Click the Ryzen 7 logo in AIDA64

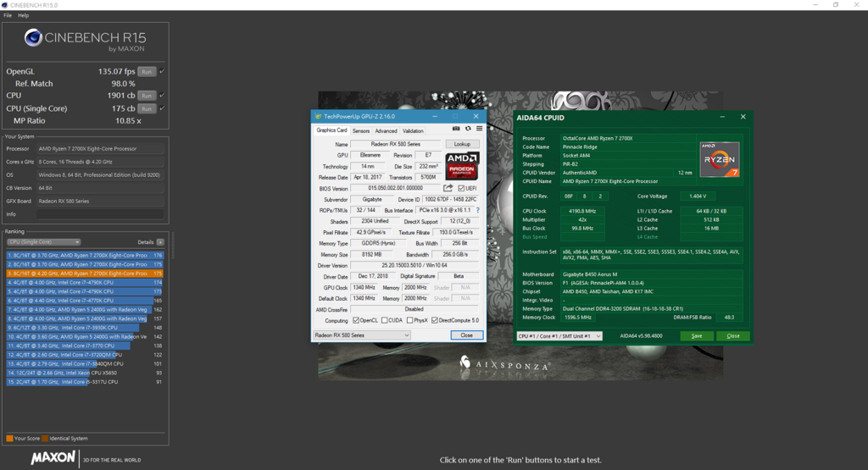tap(719, 159)
